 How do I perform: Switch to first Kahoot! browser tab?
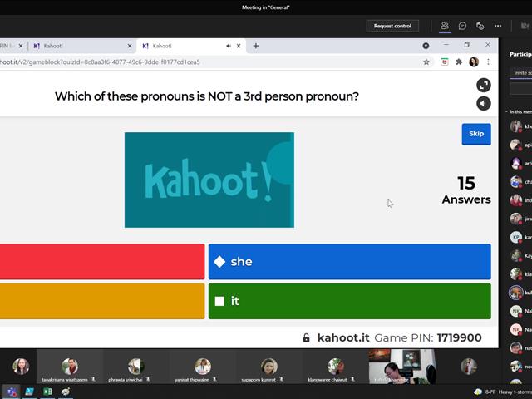pos(81,46)
